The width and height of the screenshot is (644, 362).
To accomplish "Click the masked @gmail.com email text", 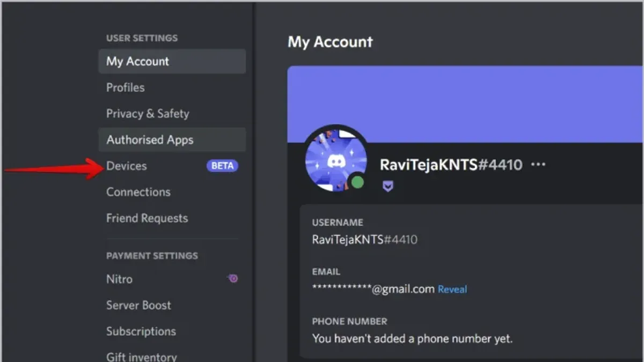I will [x=373, y=289].
